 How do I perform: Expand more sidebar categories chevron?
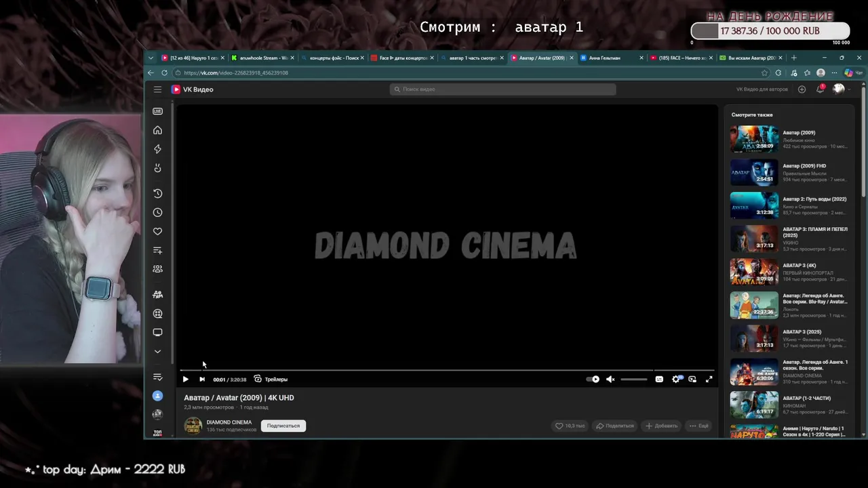pos(157,352)
